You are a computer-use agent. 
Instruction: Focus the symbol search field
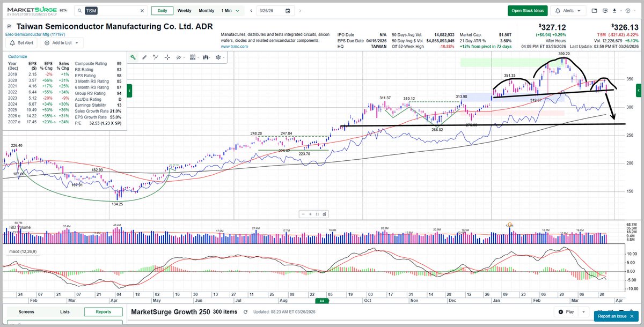[x=111, y=11]
